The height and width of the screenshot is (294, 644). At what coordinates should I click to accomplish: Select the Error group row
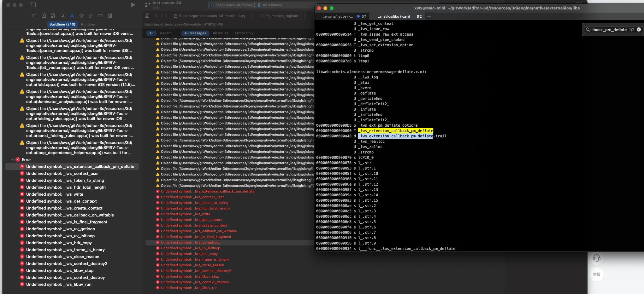pyautogui.click(x=72, y=160)
